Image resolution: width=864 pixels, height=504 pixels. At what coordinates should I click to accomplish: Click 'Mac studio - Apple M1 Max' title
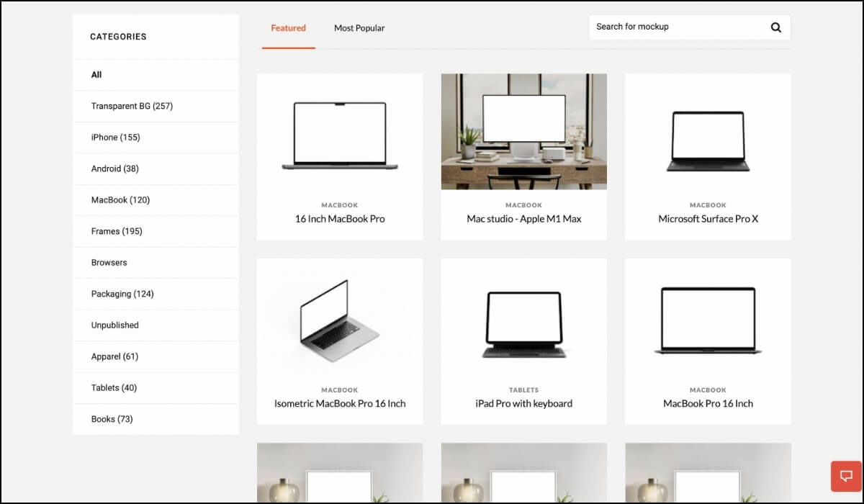click(x=524, y=219)
